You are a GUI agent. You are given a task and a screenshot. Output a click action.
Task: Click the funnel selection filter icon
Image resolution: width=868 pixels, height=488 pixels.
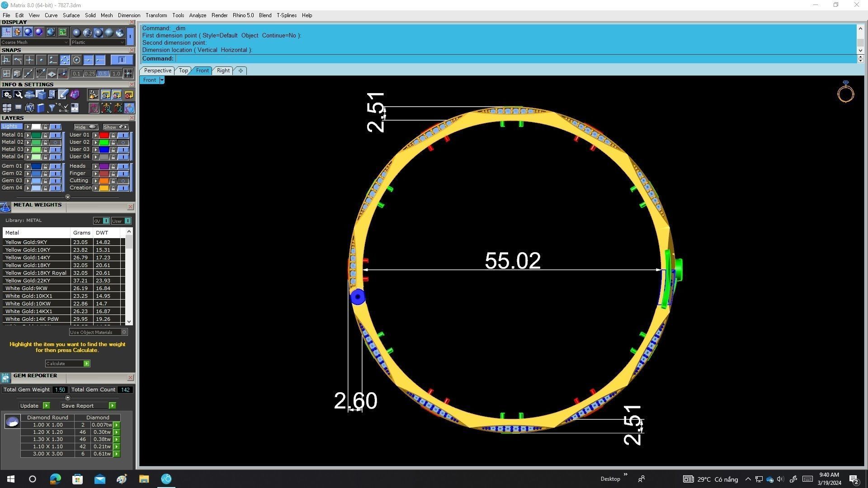52,108
